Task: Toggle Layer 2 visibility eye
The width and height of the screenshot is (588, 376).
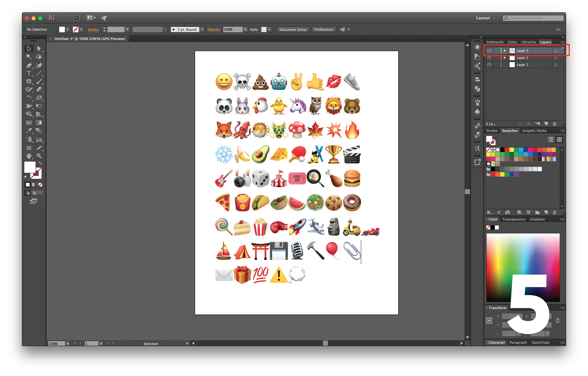Action: point(489,58)
